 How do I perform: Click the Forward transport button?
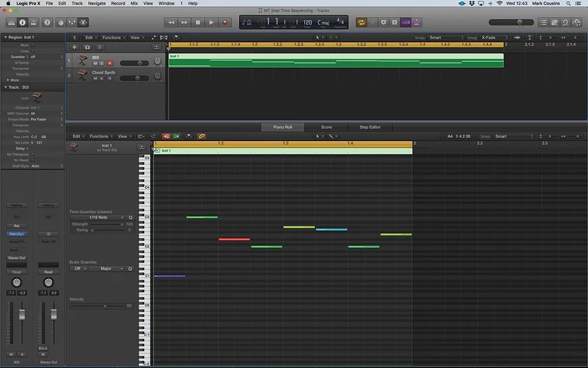pos(185,22)
